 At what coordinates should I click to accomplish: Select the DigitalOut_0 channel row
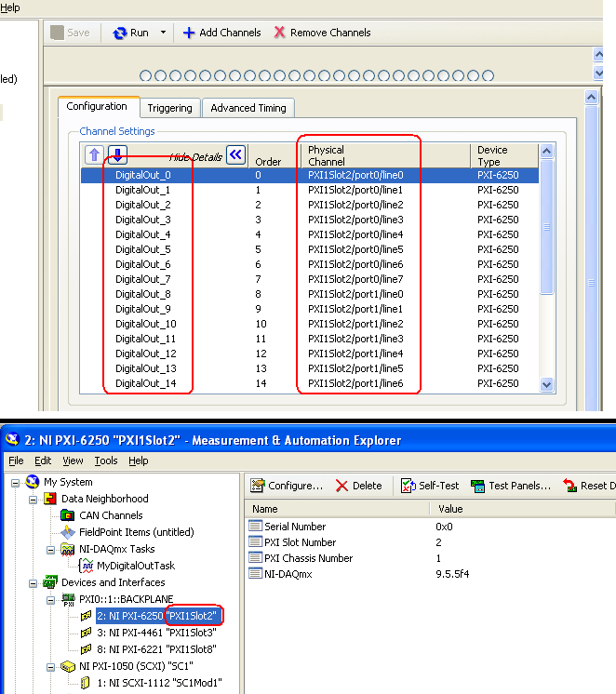[310, 175]
